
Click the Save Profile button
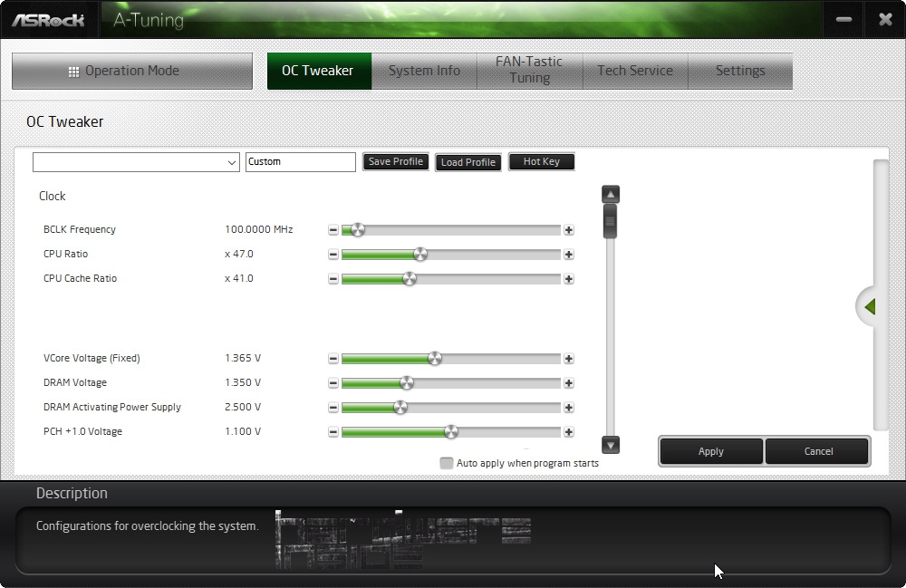click(x=396, y=162)
